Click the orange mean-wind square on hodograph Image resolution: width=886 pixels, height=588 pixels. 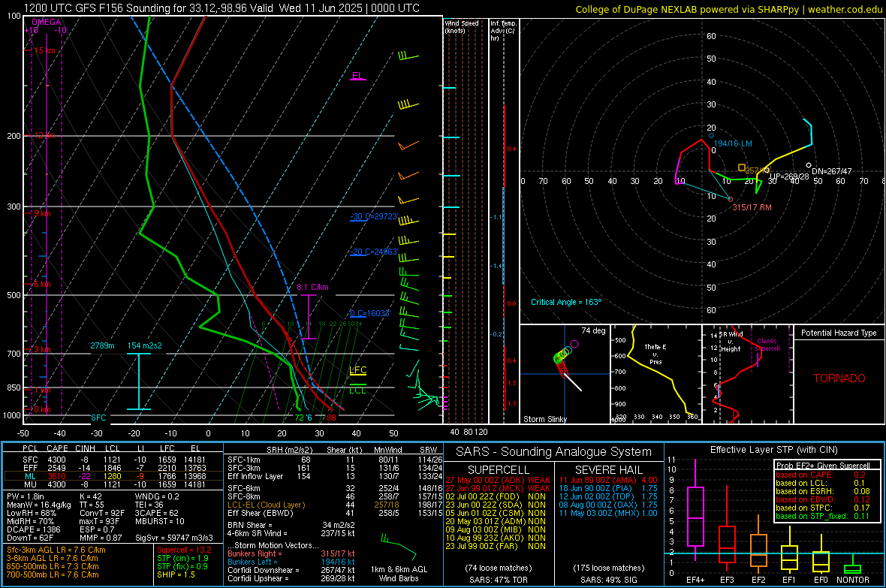(x=741, y=168)
